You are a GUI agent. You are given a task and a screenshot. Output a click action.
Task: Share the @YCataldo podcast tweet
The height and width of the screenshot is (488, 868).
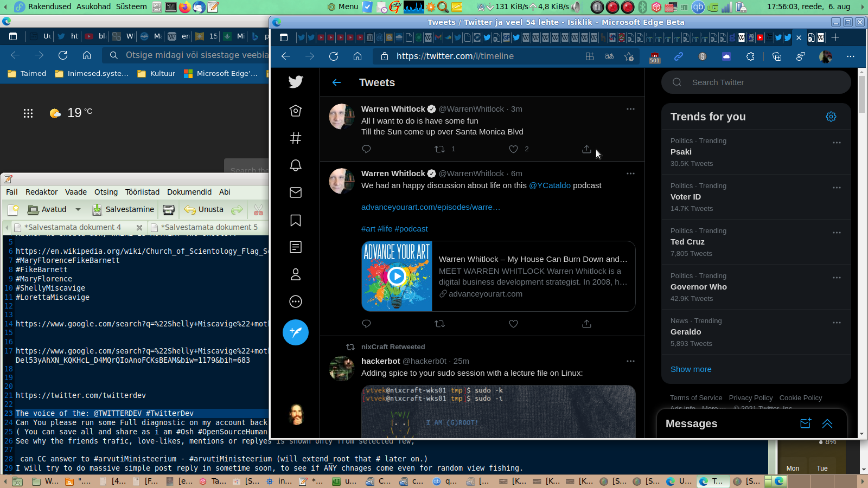586,324
